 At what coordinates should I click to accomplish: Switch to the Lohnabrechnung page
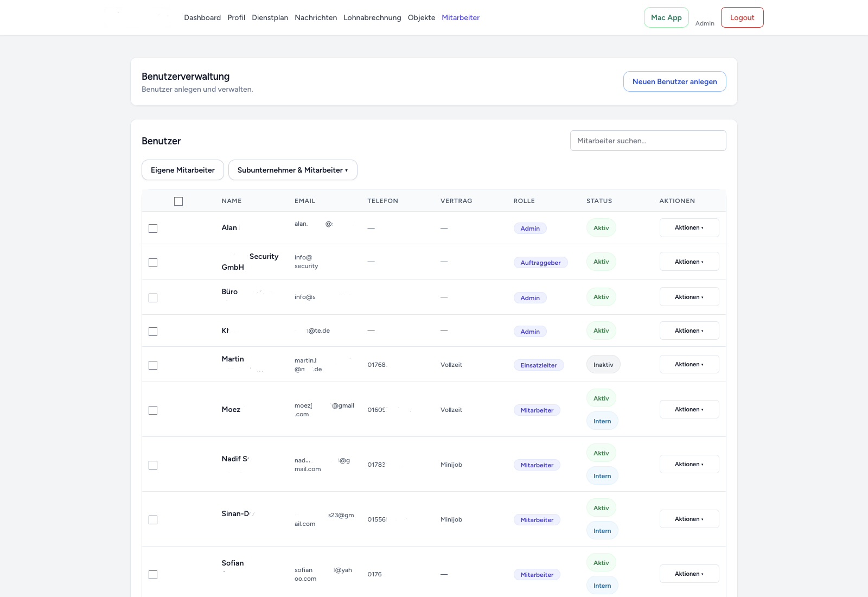[x=372, y=17]
